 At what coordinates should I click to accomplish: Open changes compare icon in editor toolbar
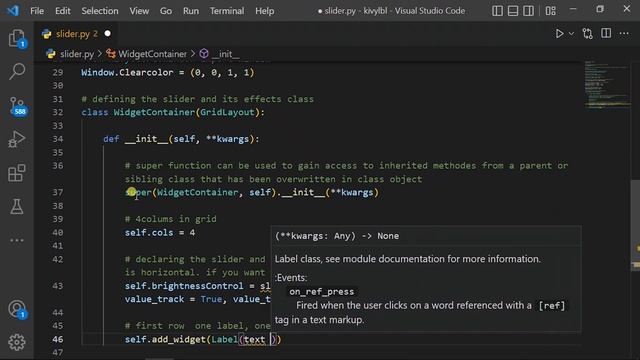(x=587, y=33)
